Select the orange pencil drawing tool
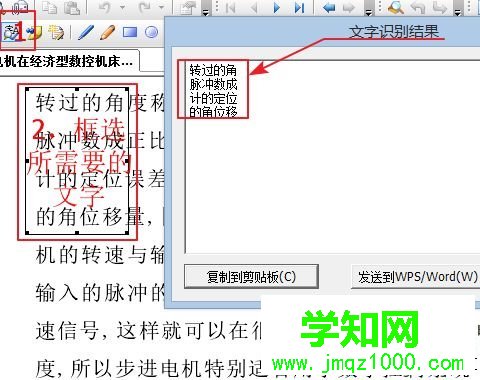Screen dimensions: 480x380 tap(107, 32)
